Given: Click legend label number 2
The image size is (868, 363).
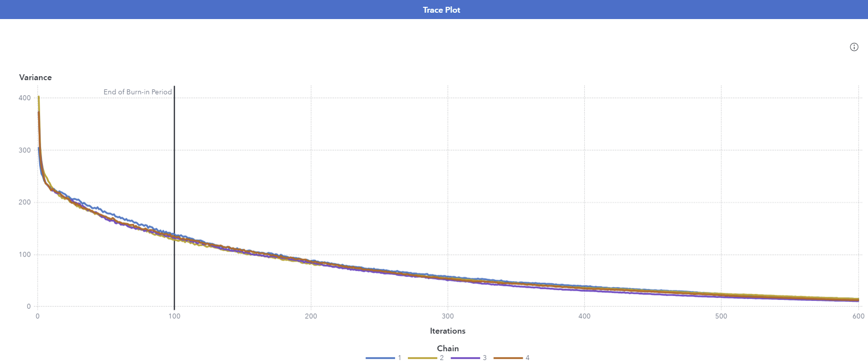Looking at the screenshot, I should pos(442,358).
